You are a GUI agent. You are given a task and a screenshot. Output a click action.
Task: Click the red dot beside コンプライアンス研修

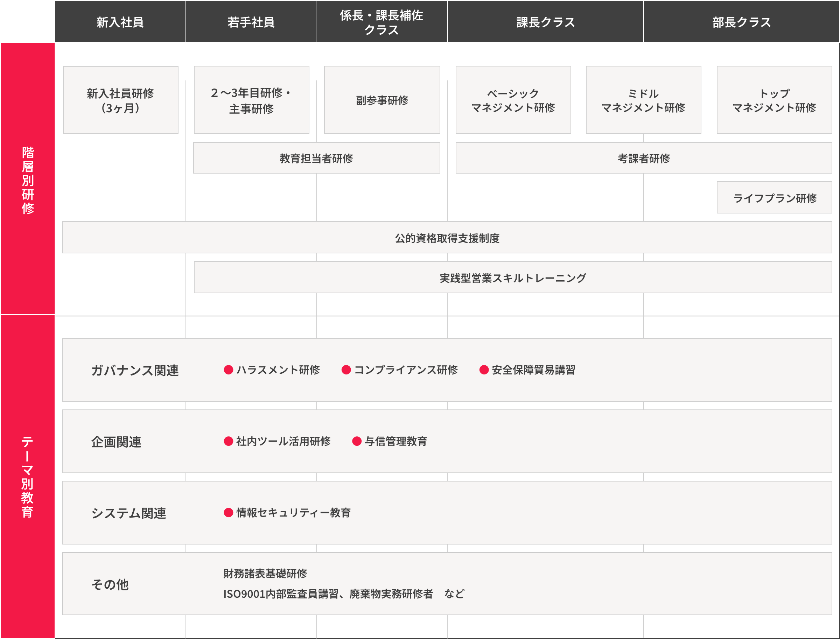(346, 370)
